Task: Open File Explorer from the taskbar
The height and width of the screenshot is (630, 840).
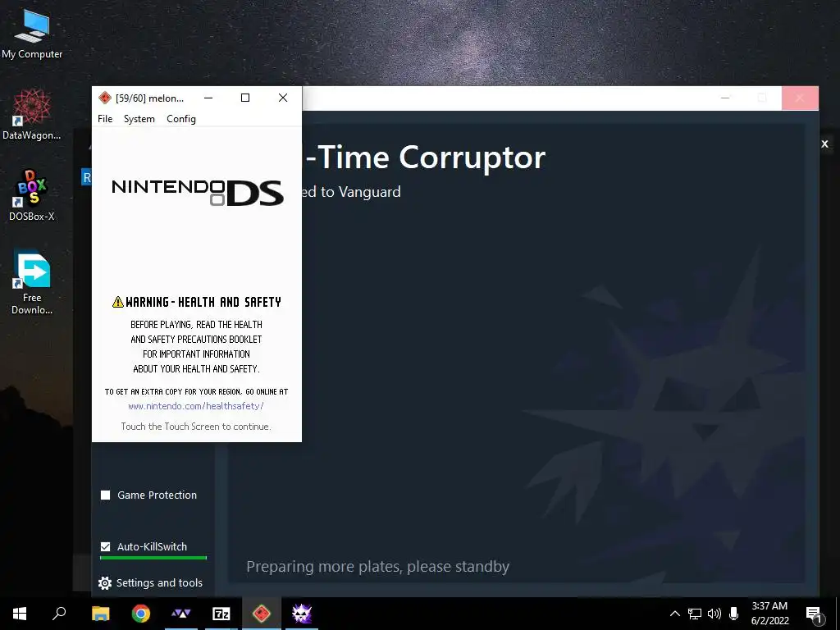Action: coord(100,614)
